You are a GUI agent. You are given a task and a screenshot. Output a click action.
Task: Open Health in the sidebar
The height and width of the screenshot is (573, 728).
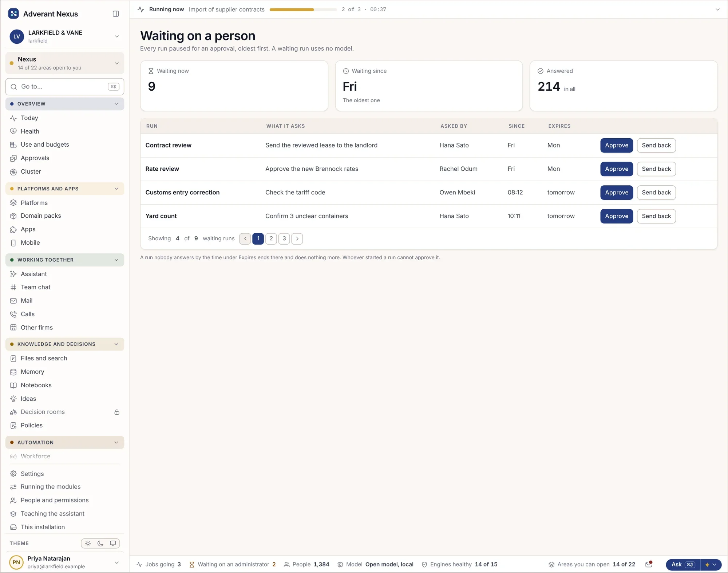pos(64,131)
